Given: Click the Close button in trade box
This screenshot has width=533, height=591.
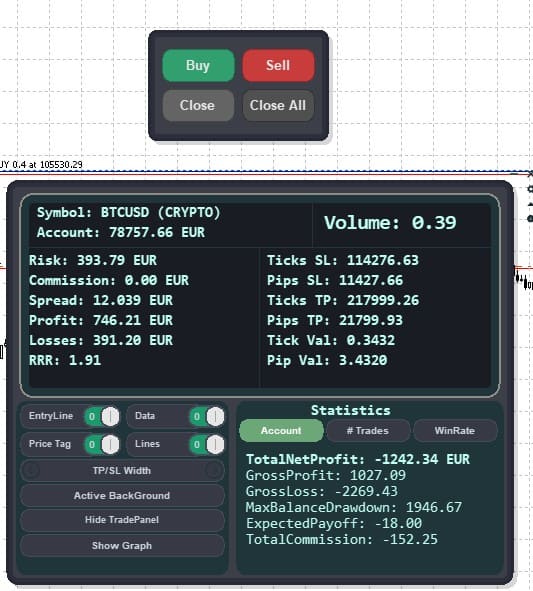Looking at the screenshot, I should tap(198, 106).
